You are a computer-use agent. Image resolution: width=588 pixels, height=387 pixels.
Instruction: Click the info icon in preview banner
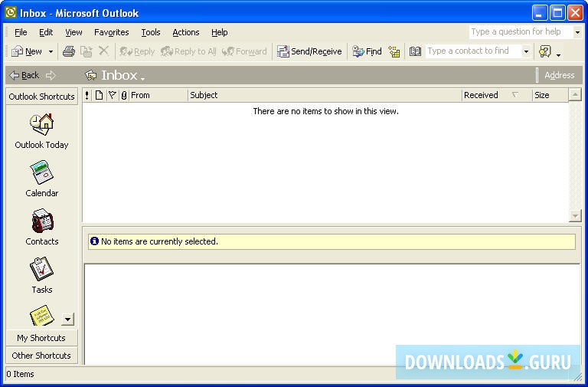[x=94, y=241]
